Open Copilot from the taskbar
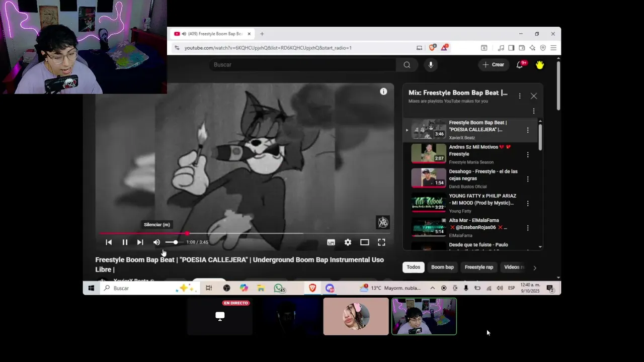Image resolution: width=644 pixels, height=362 pixels. point(244,288)
